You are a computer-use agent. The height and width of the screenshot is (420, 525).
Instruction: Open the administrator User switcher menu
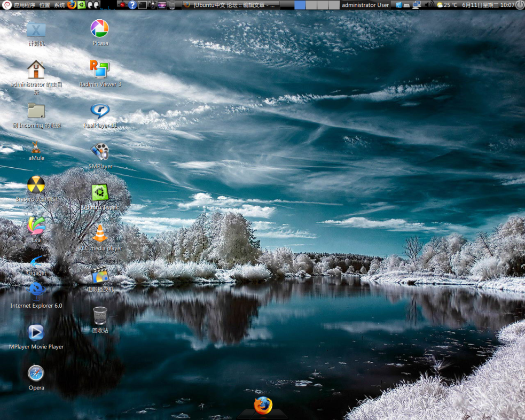[365, 5]
